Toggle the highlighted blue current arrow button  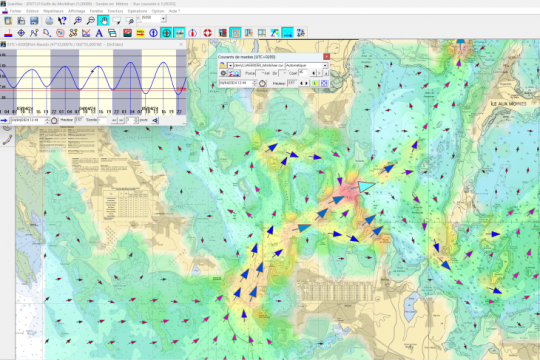[x=288, y=33]
